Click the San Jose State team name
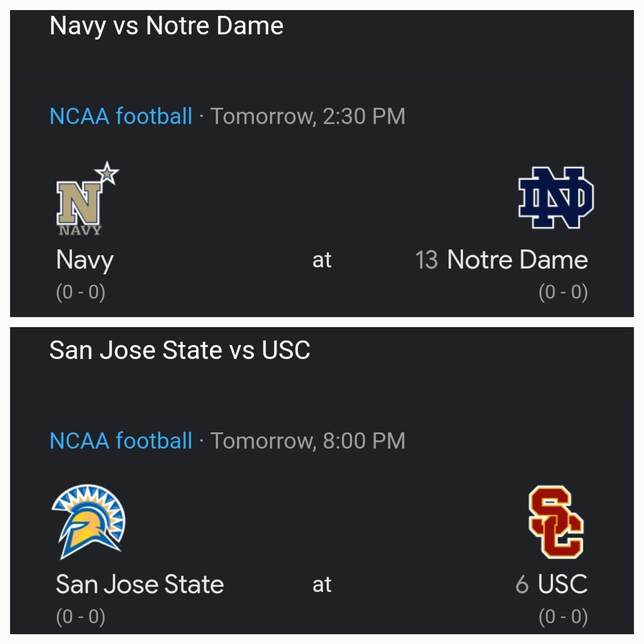Screen dimensions: 644x644 140,584
